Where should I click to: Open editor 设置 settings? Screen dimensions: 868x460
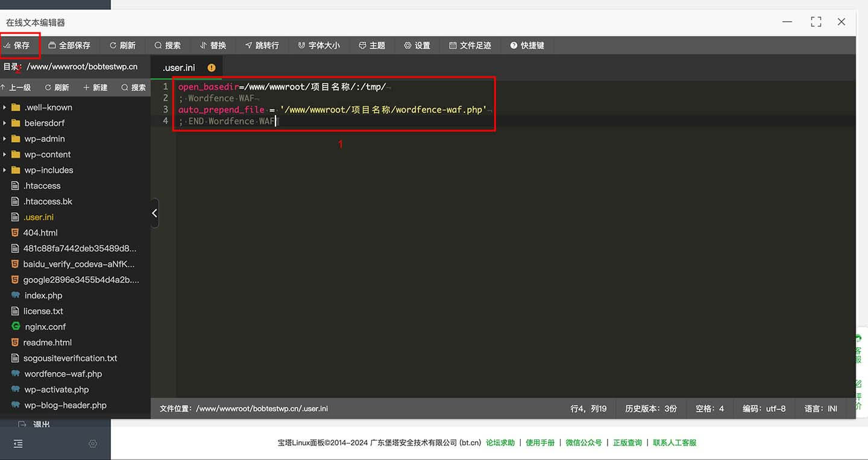417,45
